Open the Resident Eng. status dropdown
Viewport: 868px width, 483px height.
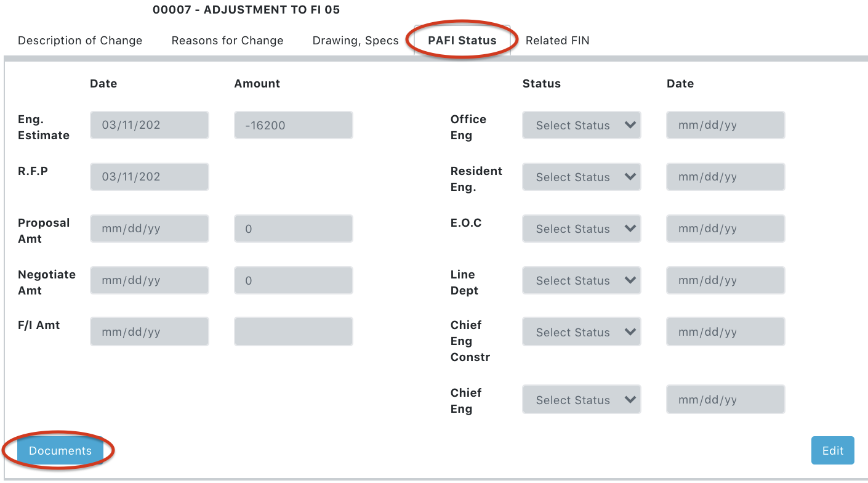(x=581, y=177)
